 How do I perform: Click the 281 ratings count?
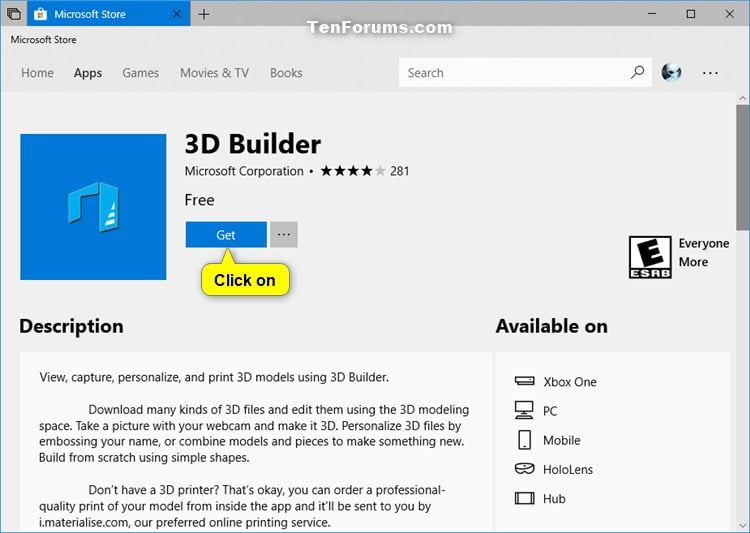tap(399, 171)
